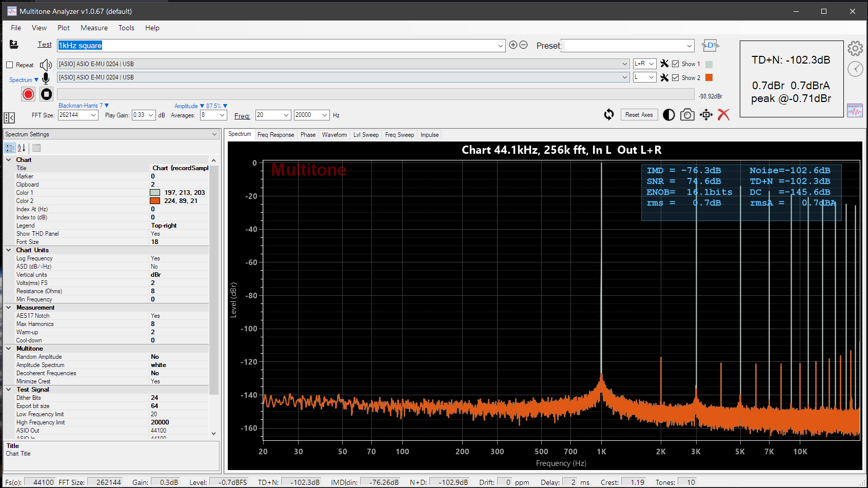Clear chart with the red X icon
This screenshot has height=488, width=868.
point(723,115)
